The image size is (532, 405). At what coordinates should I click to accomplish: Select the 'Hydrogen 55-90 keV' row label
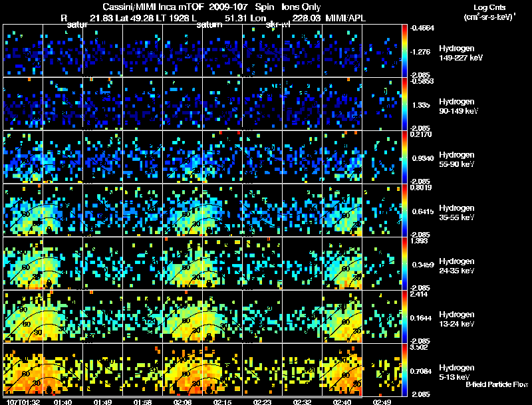(x=457, y=160)
